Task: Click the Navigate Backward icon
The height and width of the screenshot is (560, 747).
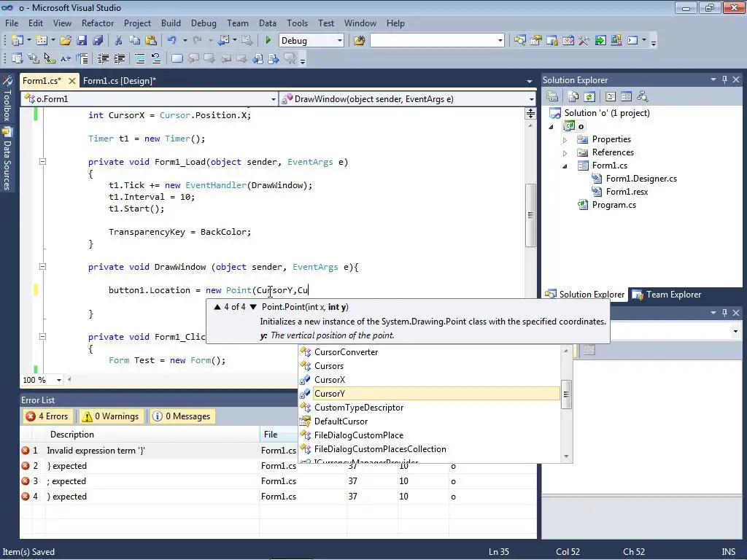Action: point(223,41)
